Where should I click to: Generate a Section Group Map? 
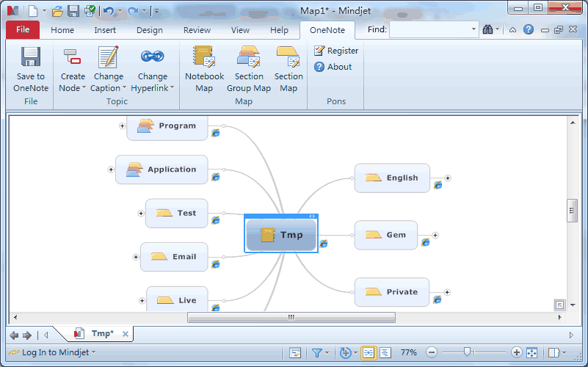coord(249,70)
